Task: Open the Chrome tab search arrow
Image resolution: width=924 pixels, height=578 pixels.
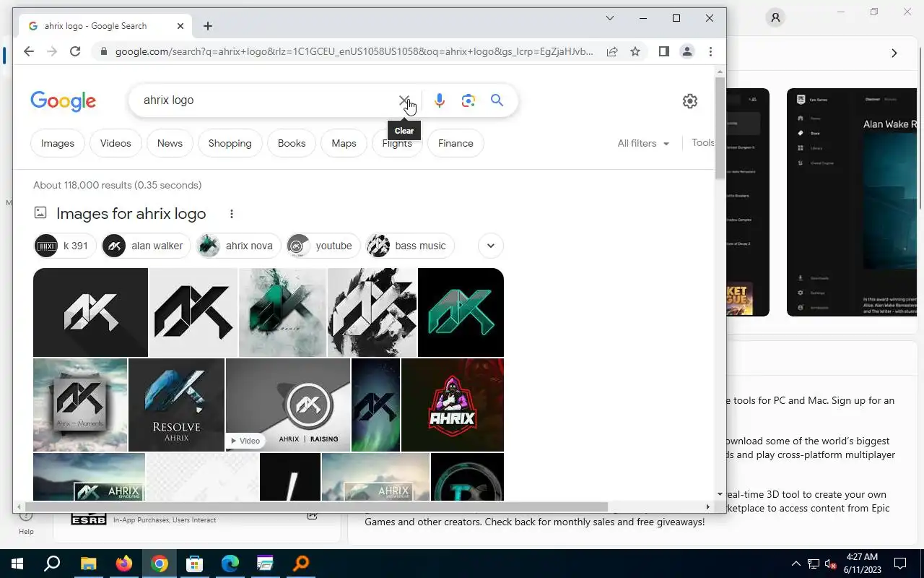Action: tap(610, 18)
